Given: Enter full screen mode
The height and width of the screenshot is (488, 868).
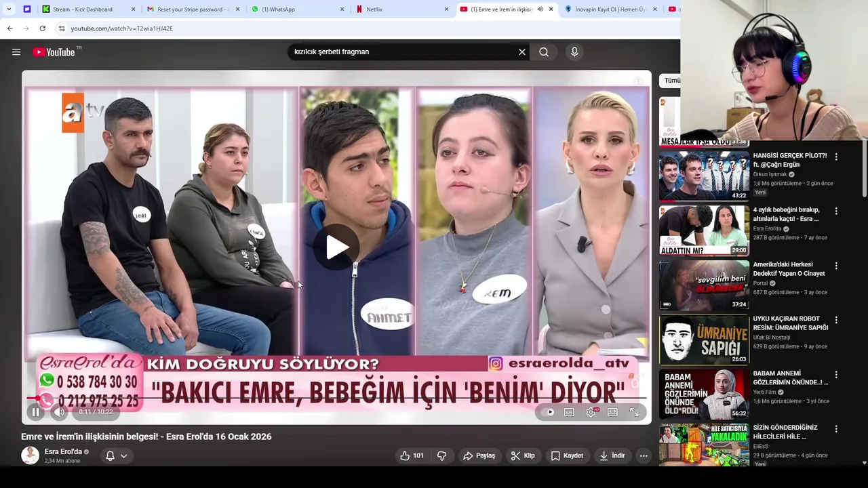Looking at the screenshot, I should pyautogui.click(x=635, y=412).
